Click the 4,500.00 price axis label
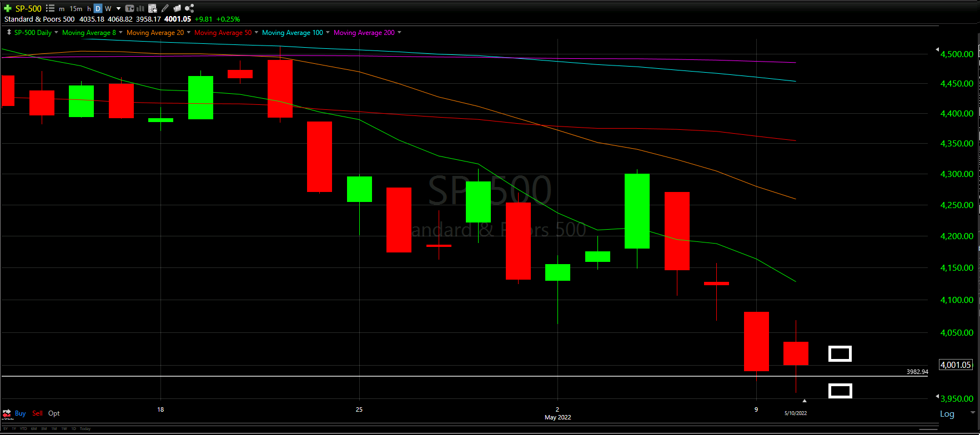This screenshot has height=435, width=980. tap(957, 54)
